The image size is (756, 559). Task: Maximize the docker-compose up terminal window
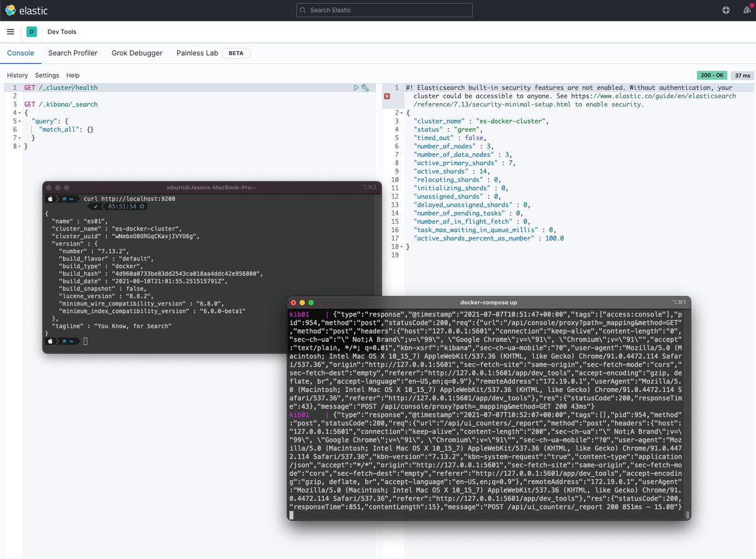[x=311, y=303]
